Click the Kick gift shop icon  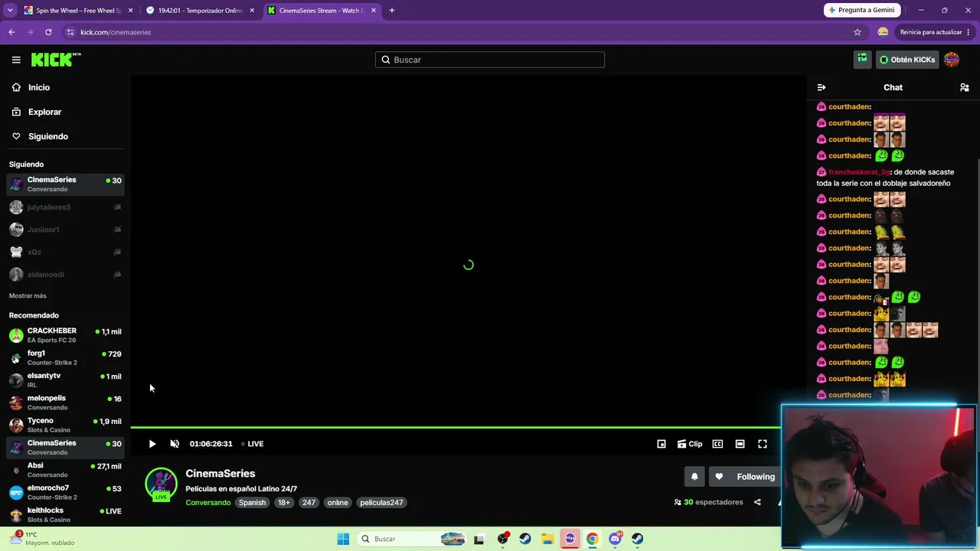(x=863, y=59)
